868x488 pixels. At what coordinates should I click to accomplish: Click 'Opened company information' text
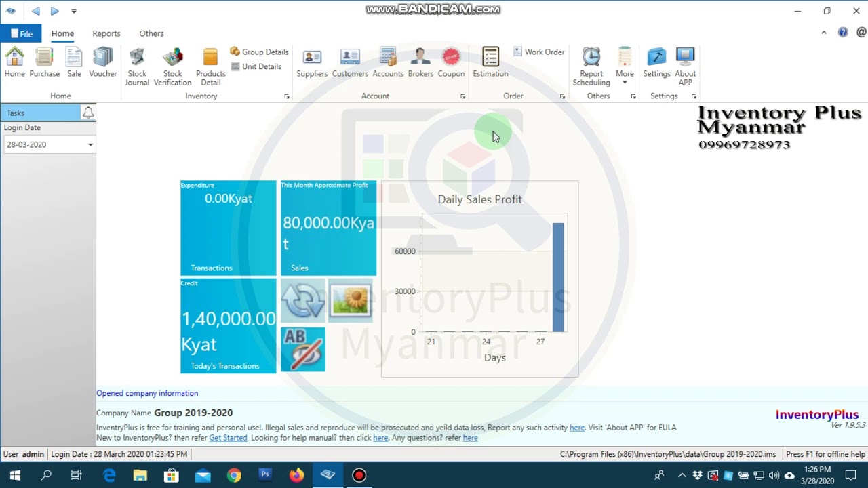(x=147, y=393)
